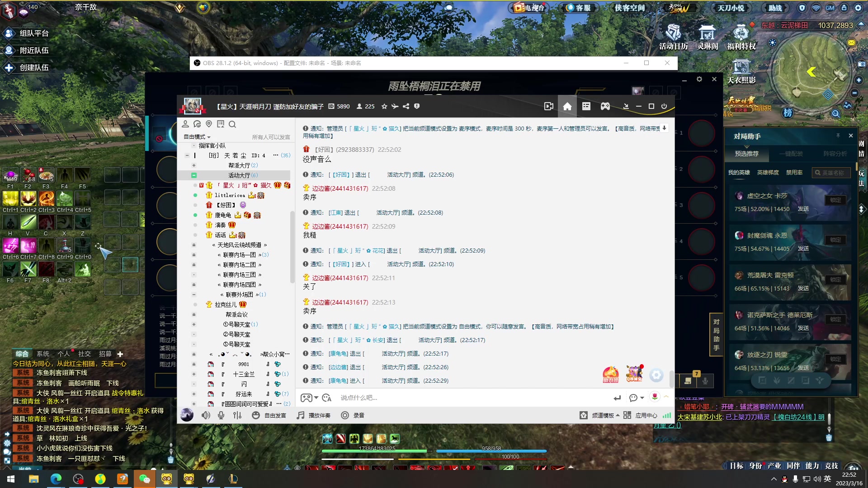Open Microsoft Edge from the taskbar
This screenshot has width=868, height=488.
click(56, 479)
